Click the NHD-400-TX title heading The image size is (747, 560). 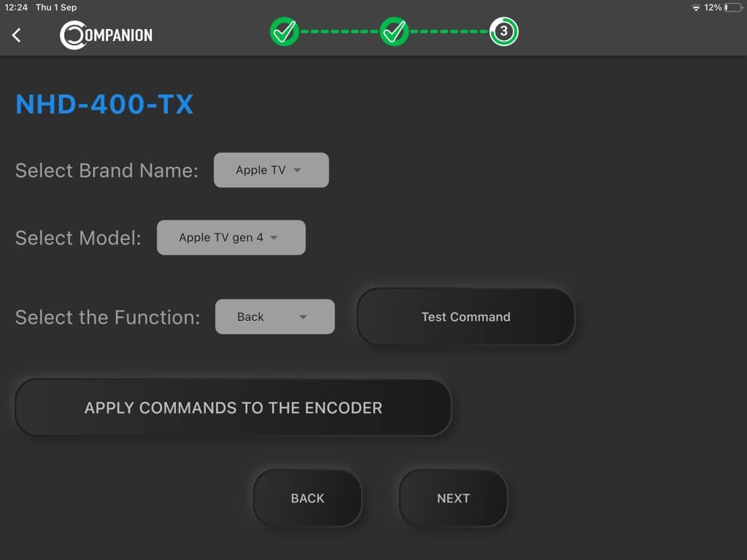point(104,104)
